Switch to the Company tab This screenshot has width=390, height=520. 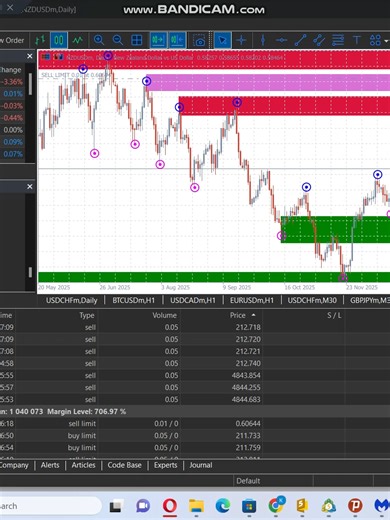pyautogui.click(x=14, y=465)
